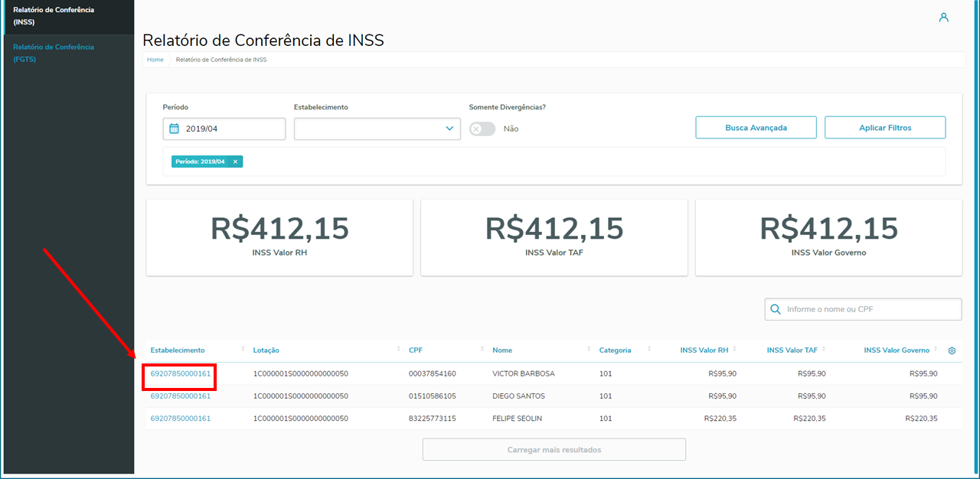Click the calendar icon in Período field
980x479 pixels.
pos(174,129)
